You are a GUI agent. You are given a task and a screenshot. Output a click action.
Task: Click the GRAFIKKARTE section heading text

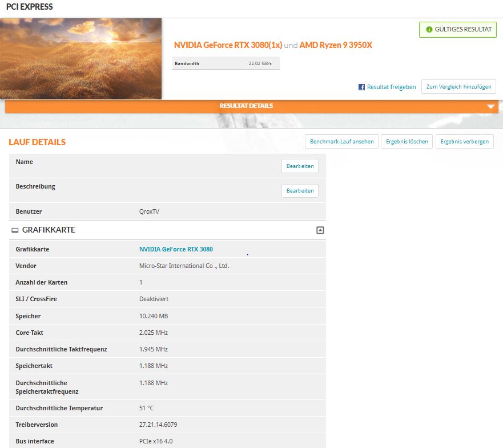point(49,230)
